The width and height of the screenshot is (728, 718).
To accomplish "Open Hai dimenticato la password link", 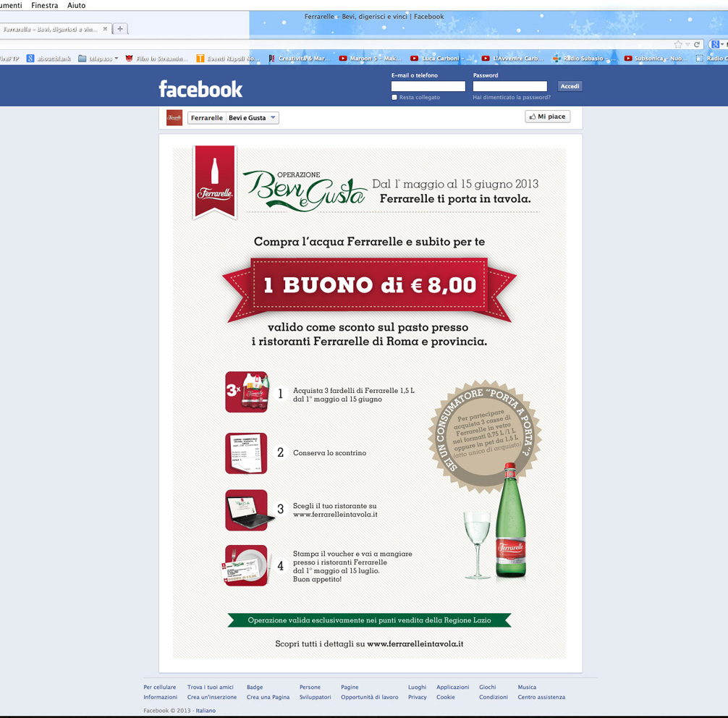I will pos(512,98).
